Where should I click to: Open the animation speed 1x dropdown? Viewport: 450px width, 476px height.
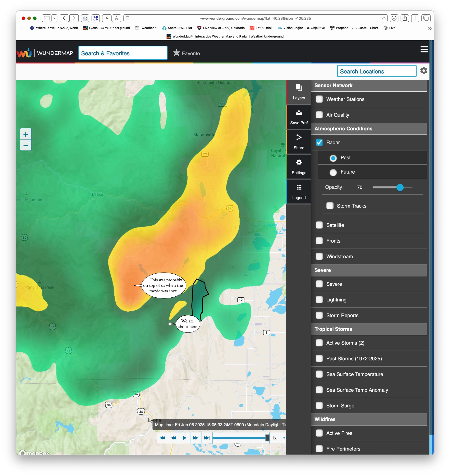(x=278, y=438)
